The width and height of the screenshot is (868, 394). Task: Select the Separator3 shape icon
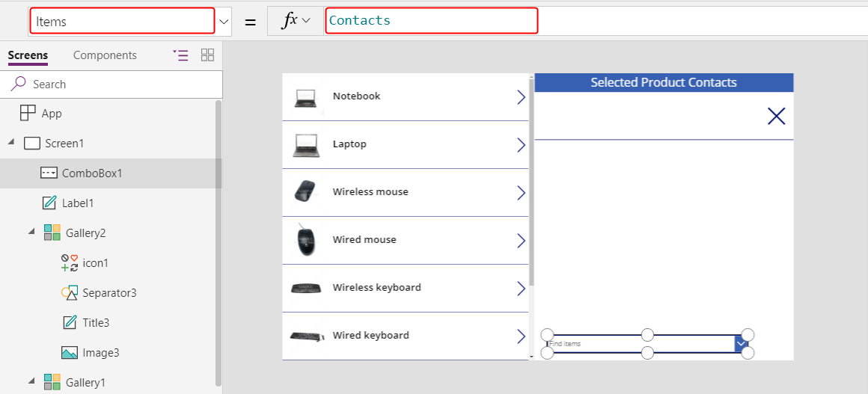pos(69,293)
